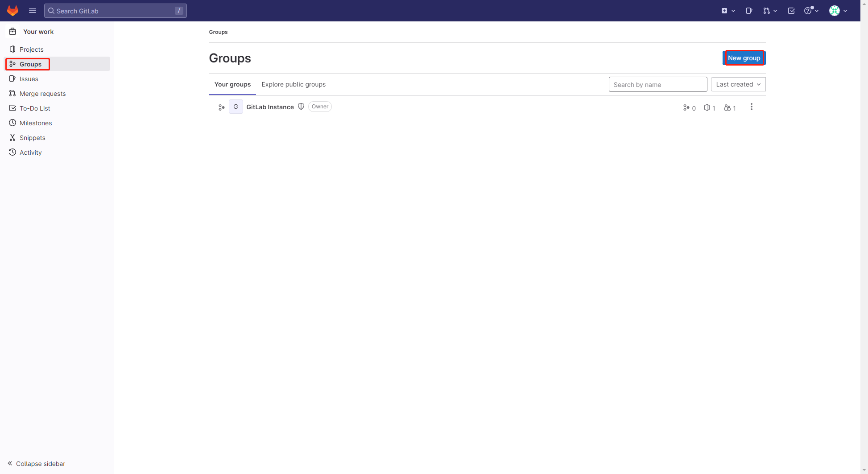
Task: Click the GitLab fox logo
Action: click(x=12, y=11)
